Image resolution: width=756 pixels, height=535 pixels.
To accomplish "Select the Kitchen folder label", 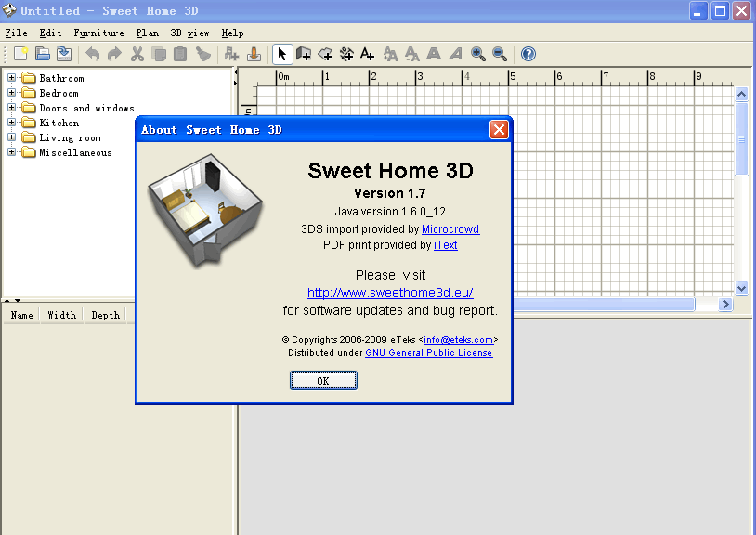I will pos(59,123).
